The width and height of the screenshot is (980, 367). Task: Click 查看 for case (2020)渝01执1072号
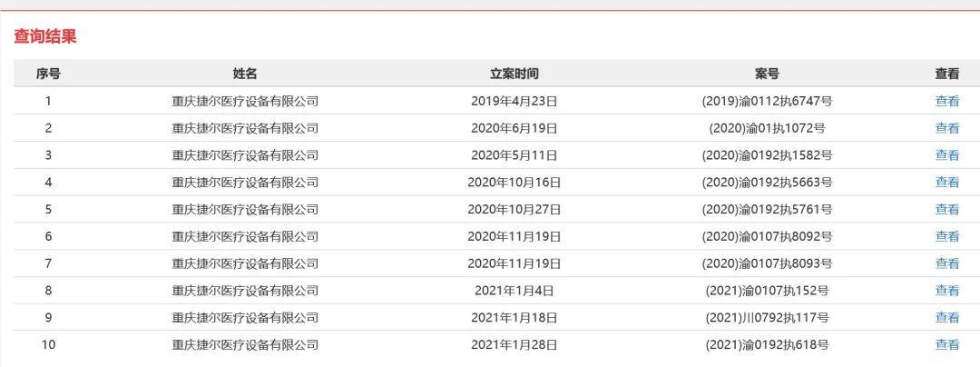click(946, 128)
